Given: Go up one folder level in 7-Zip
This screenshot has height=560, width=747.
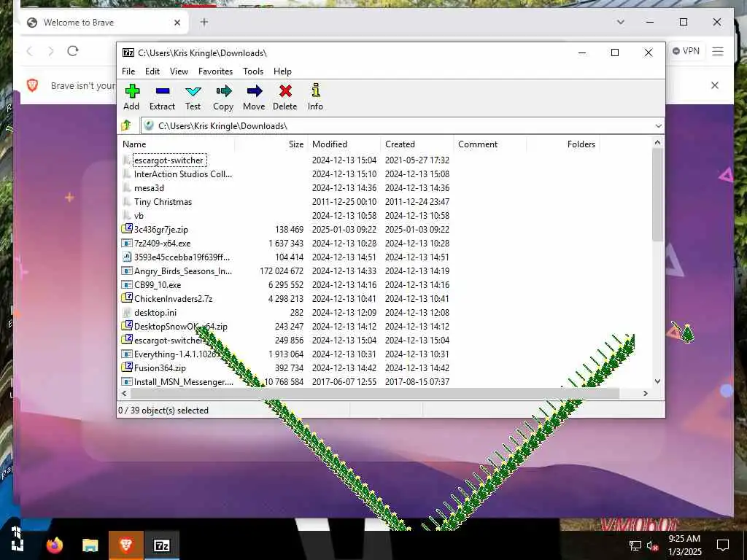Looking at the screenshot, I should click(126, 125).
